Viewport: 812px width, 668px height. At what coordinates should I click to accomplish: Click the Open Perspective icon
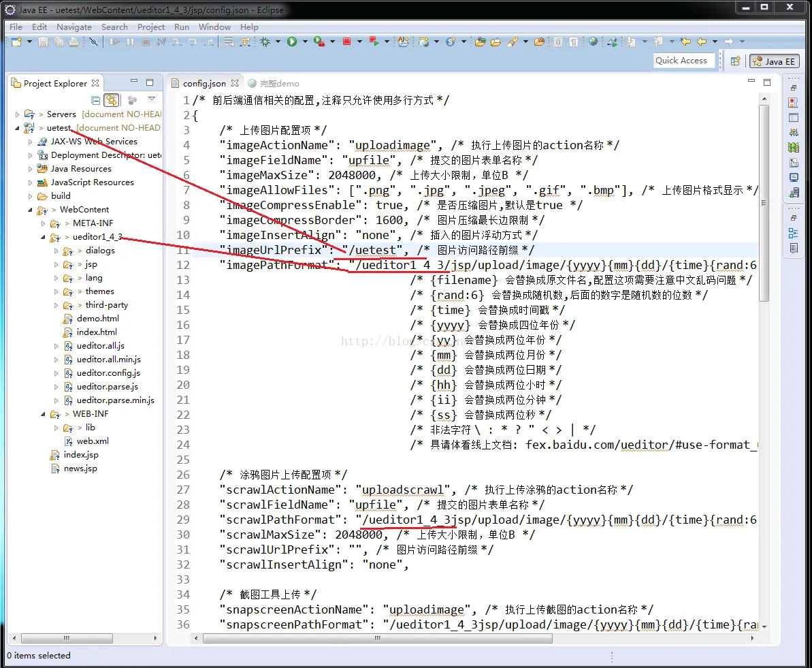click(735, 61)
